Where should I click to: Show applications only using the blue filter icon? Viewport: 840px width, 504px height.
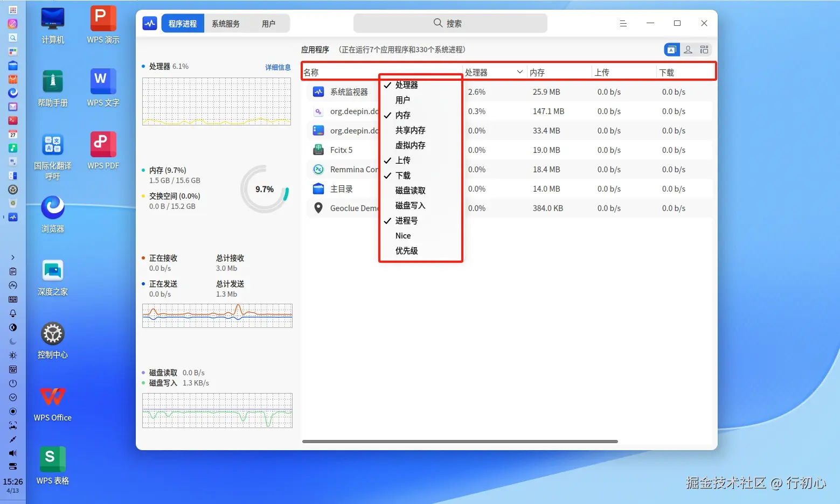(x=671, y=50)
